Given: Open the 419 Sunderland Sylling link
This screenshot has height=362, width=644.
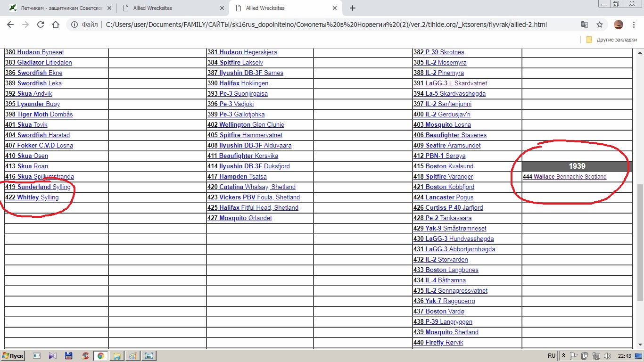Looking at the screenshot, I should tap(38, 187).
